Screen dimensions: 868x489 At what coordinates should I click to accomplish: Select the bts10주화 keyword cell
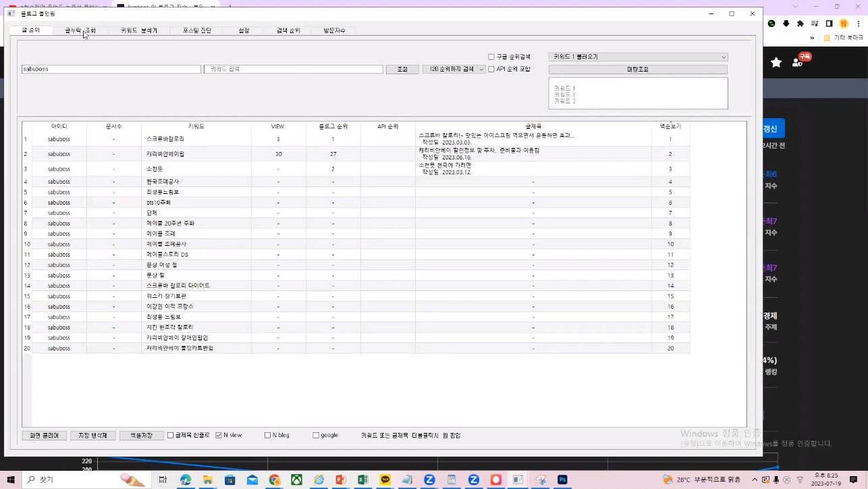point(196,203)
